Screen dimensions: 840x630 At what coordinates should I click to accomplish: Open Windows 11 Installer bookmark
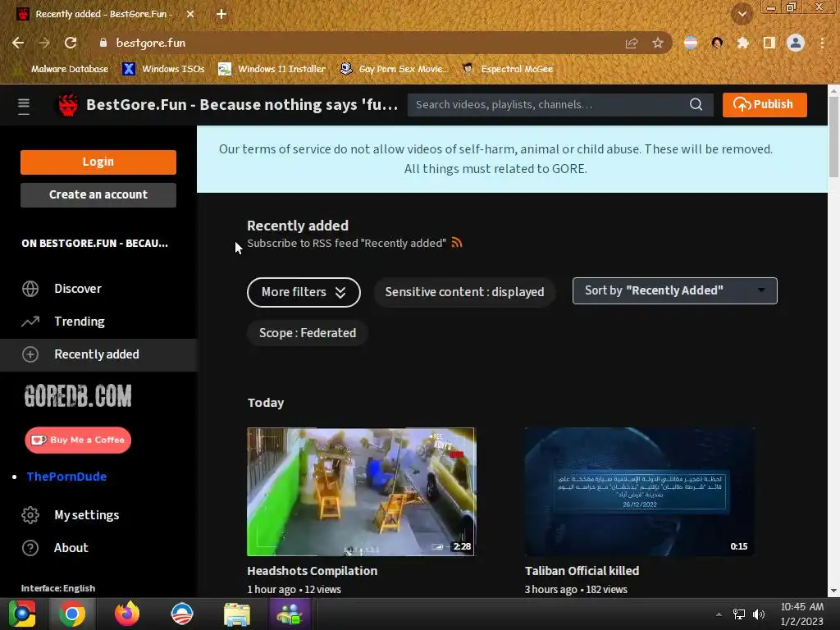[272, 69]
